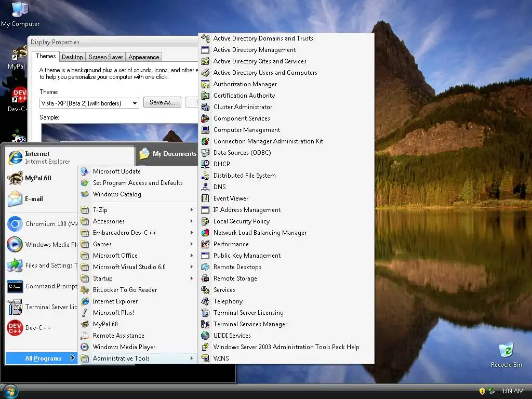This screenshot has width=532, height=399.
Task: Open Cluster Administrator icon
Action: [x=205, y=107]
